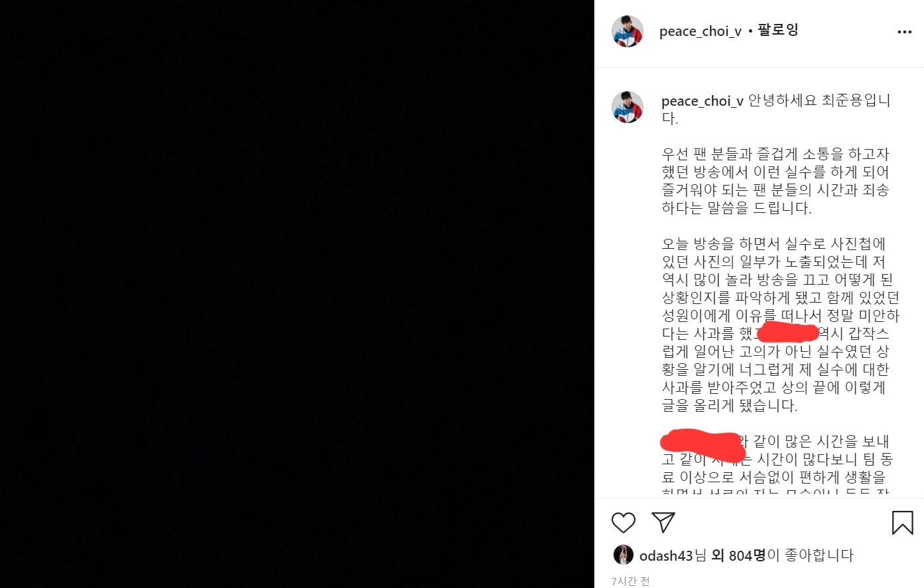924x588 pixels.
Task: Save post with the bookmark icon
Action: point(902,523)
